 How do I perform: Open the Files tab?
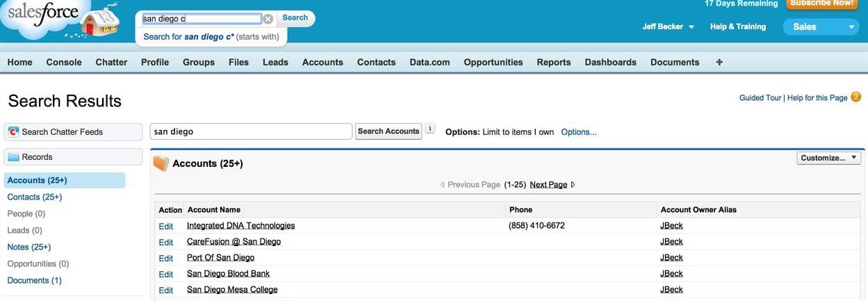point(238,62)
